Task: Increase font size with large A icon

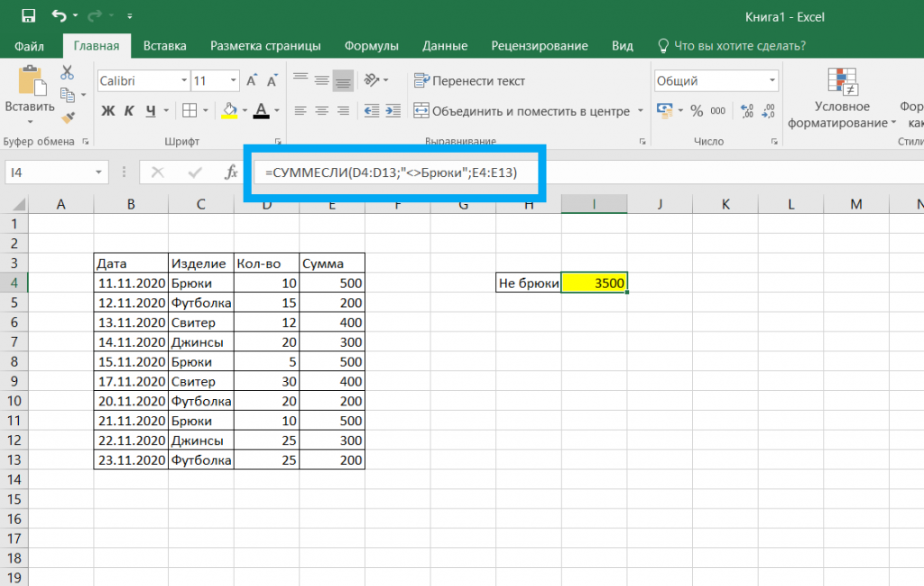Action: (252, 80)
